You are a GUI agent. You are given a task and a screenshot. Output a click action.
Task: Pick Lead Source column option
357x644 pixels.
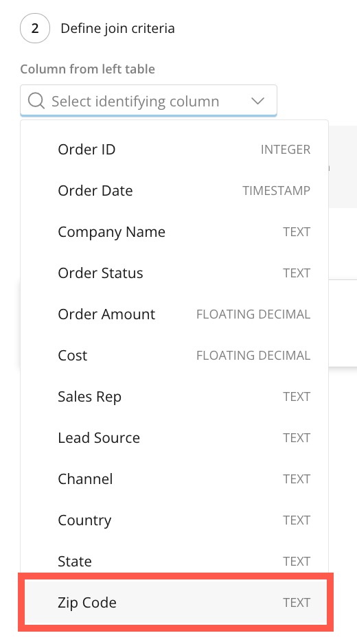(174, 438)
